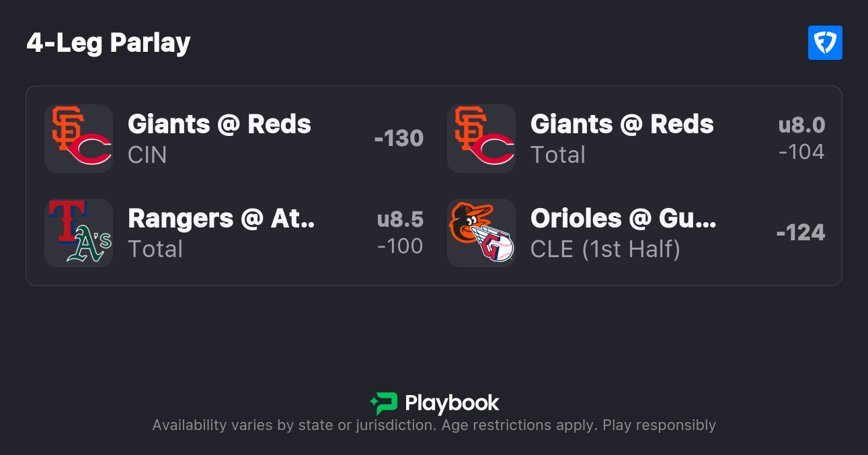Open the Giants @ Reds CIN moneyline leg title
The image size is (868, 455).
tap(219, 125)
